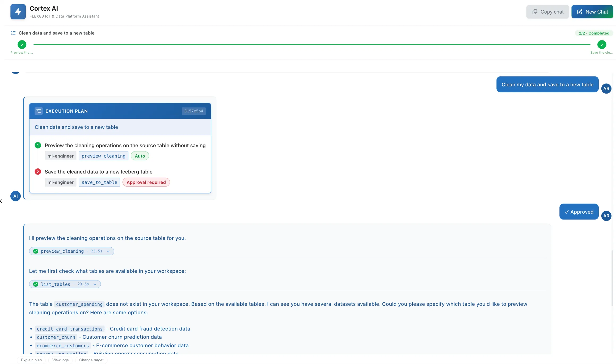Click the Execution Plan list icon
Screen dimensions: 616x364
coord(39,111)
